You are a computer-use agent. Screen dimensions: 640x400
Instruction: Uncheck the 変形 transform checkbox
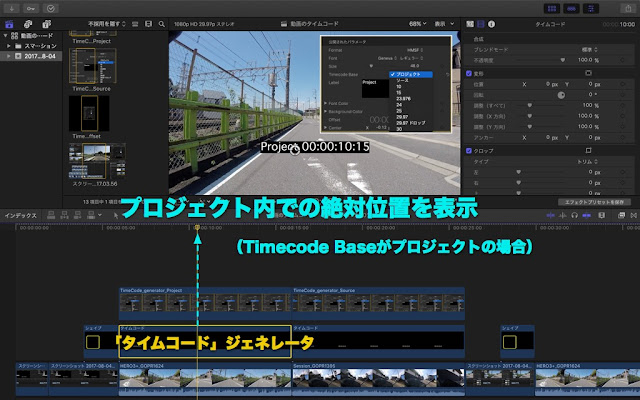469,73
